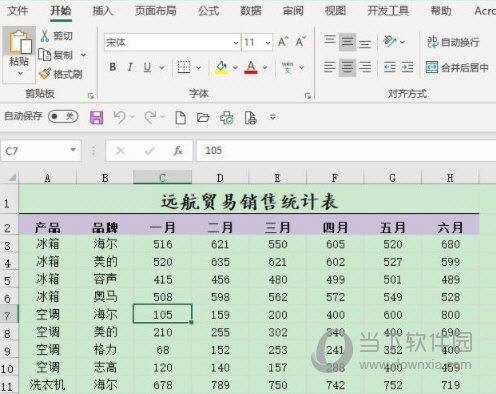This screenshot has height=394, width=496.
Task: Switch to the Review (审阅) tab
Action: [x=293, y=11]
